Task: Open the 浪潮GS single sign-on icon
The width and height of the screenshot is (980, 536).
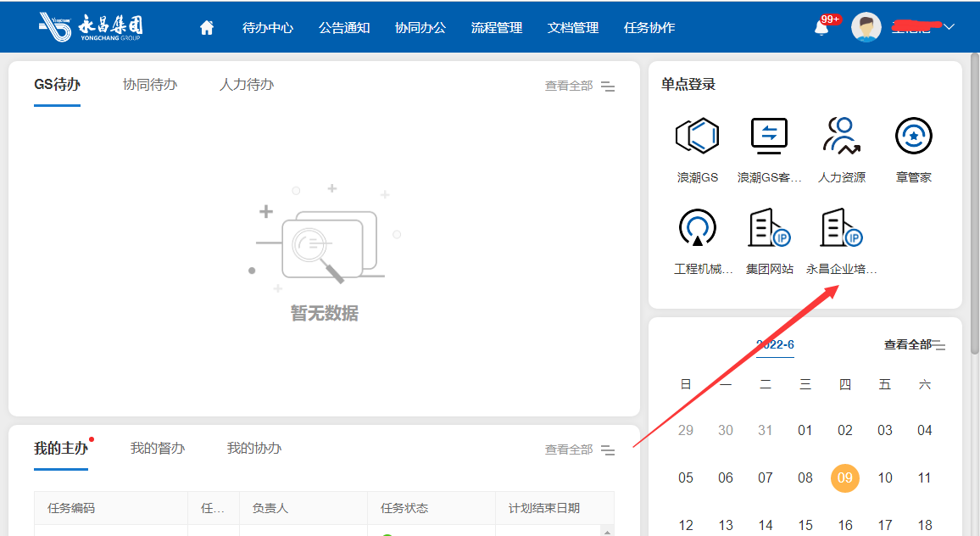Action: (x=697, y=136)
